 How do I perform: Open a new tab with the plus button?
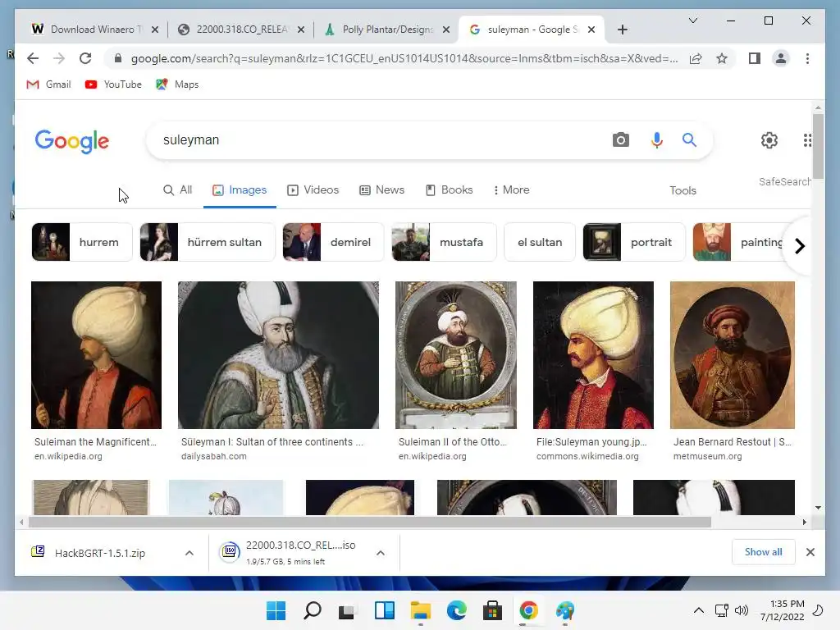[x=622, y=30]
